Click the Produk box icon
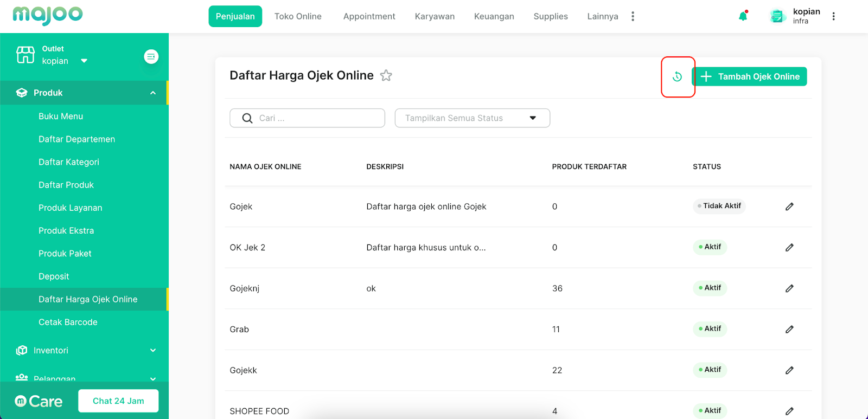The width and height of the screenshot is (868, 419). pos(22,93)
